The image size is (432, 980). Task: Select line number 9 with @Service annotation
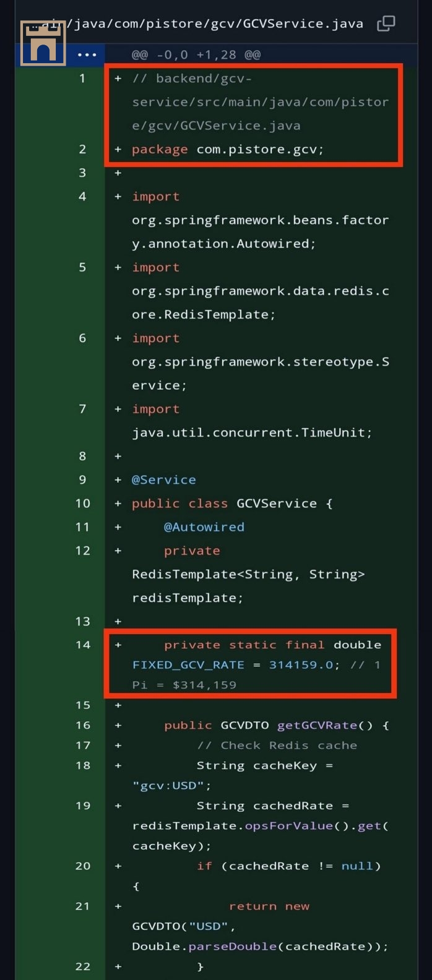(82, 479)
